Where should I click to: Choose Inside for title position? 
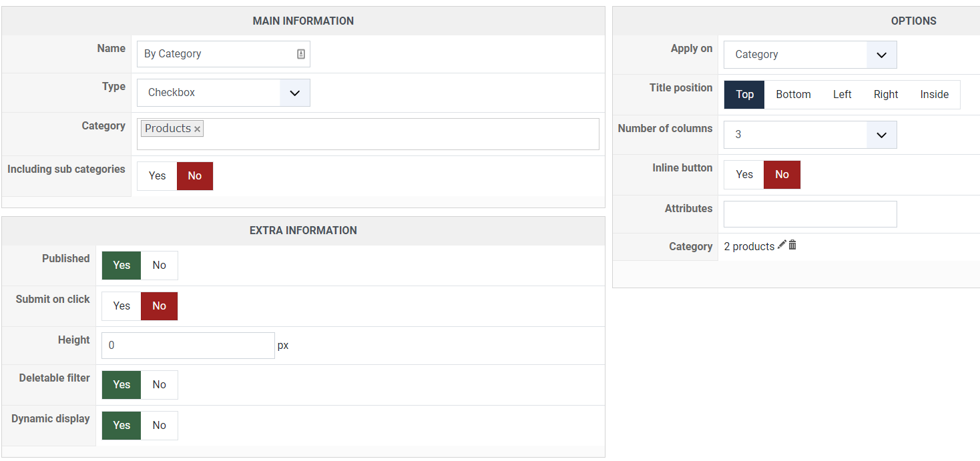coord(934,95)
